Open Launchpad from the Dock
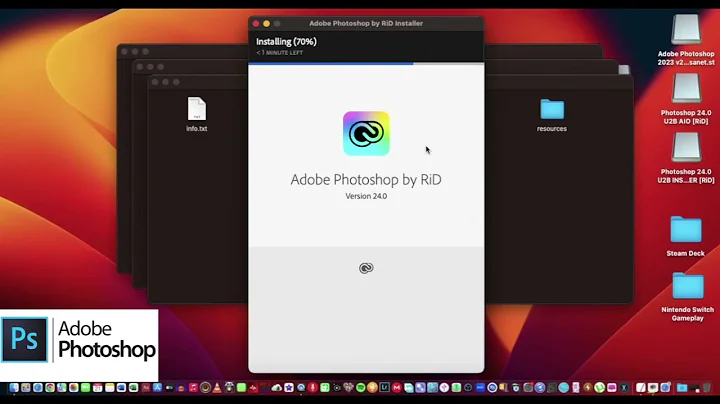Image resolution: width=720 pixels, height=404 pixels. point(26,388)
